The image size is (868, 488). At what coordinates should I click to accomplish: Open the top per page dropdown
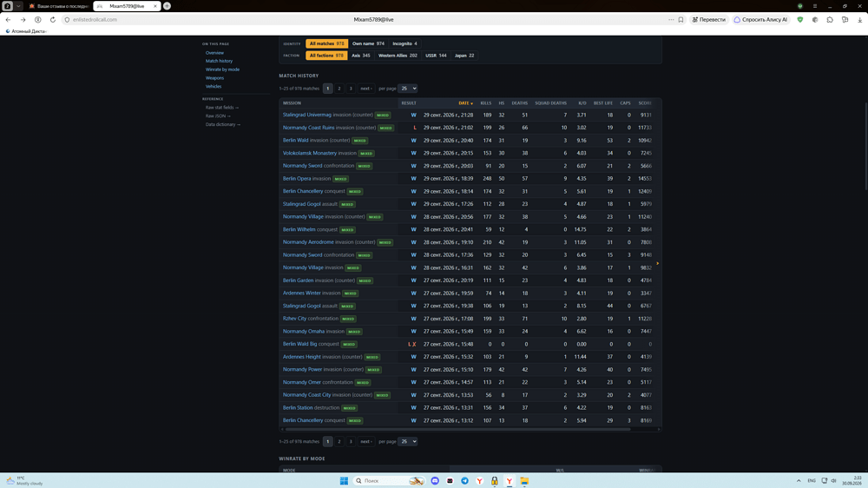[407, 89]
